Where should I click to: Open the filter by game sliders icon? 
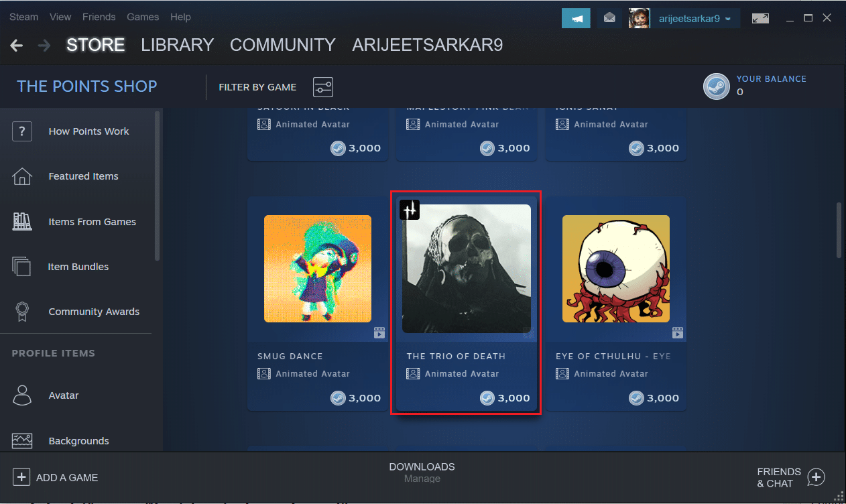323,86
